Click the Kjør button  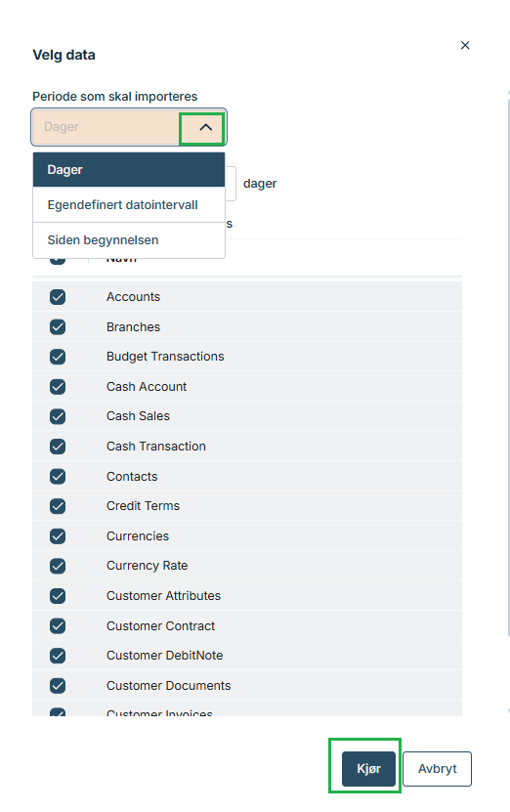(368, 768)
